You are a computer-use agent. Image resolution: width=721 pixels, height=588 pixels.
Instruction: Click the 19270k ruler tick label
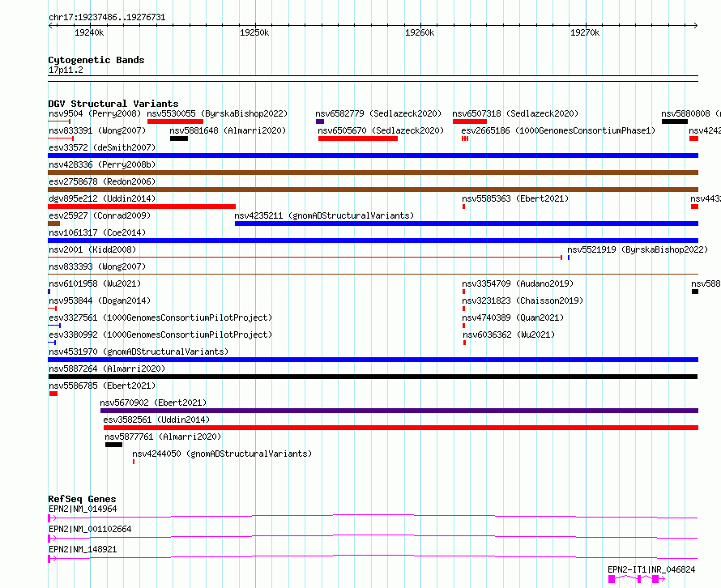tap(585, 32)
